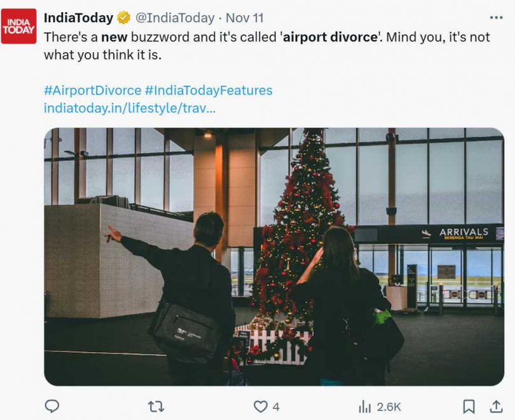
Task: Open the view analytics bar-chart icon
Action: tap(365, 406)
